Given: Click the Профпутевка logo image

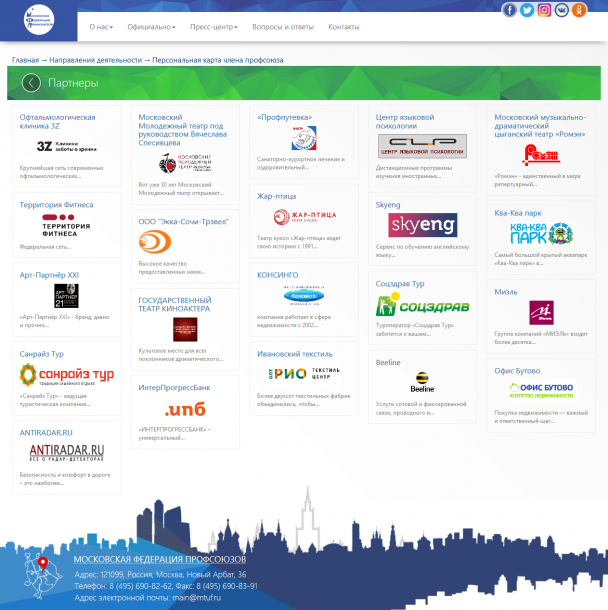Looking at the screenshot, I should point(304,138).
